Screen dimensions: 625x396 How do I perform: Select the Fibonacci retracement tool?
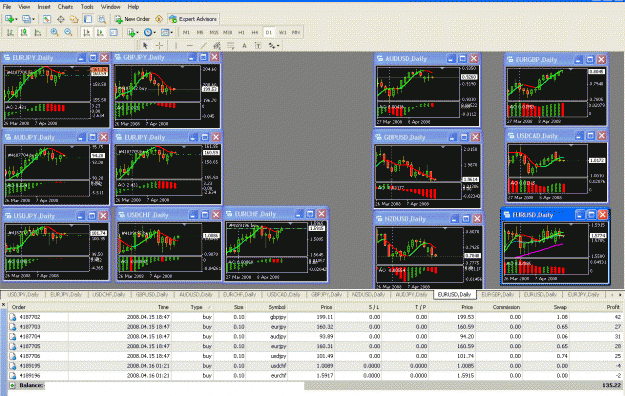coord(231,45)
